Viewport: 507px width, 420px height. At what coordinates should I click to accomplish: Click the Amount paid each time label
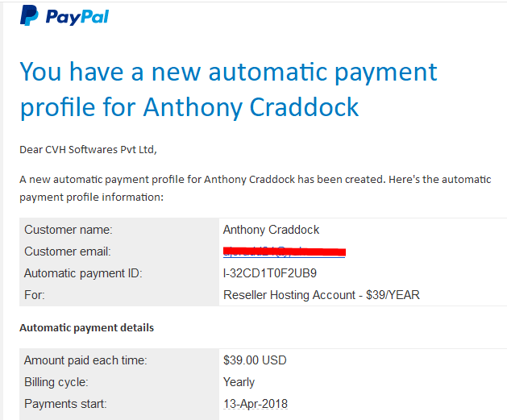[85, 360]
